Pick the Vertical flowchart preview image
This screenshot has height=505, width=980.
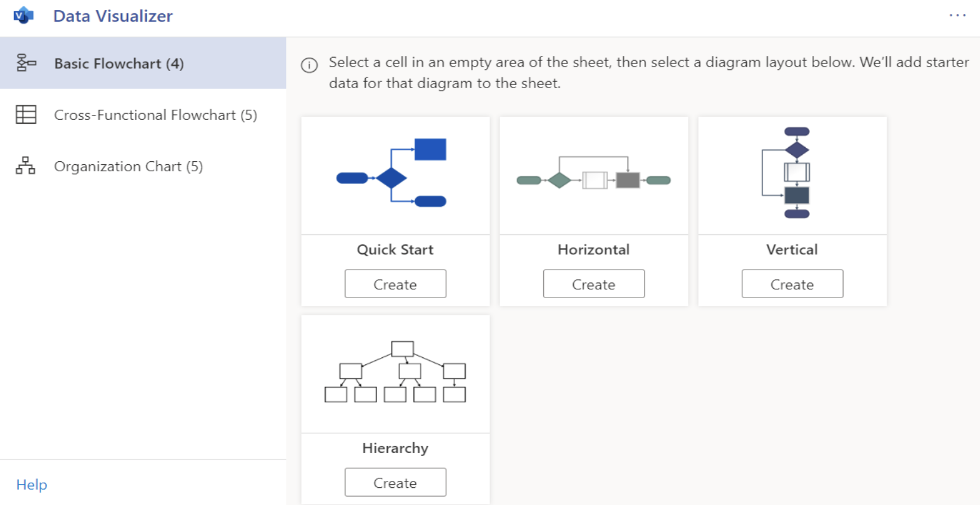point(792,174)
